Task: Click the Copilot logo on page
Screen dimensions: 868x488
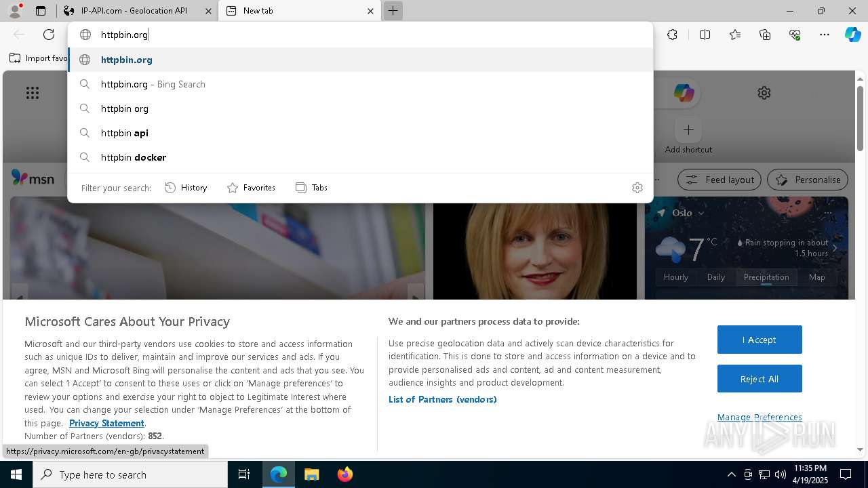Action: click(x=684, y=93)
